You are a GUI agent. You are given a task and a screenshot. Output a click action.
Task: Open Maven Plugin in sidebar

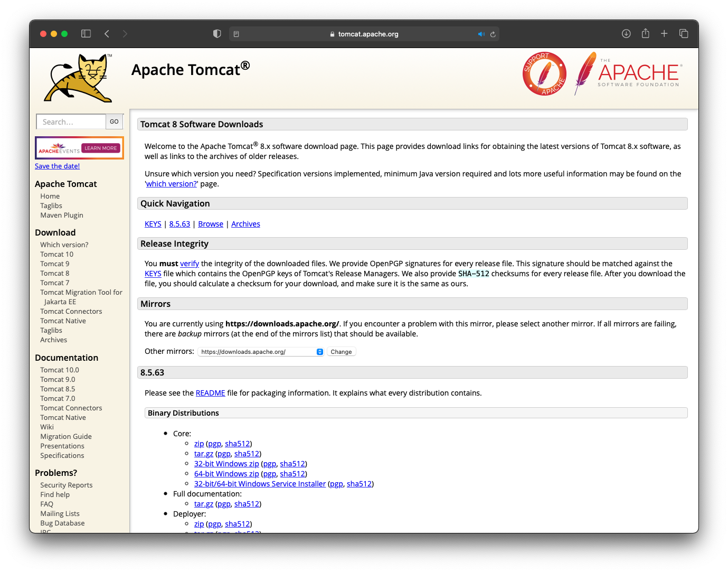(x=62, y=215)
